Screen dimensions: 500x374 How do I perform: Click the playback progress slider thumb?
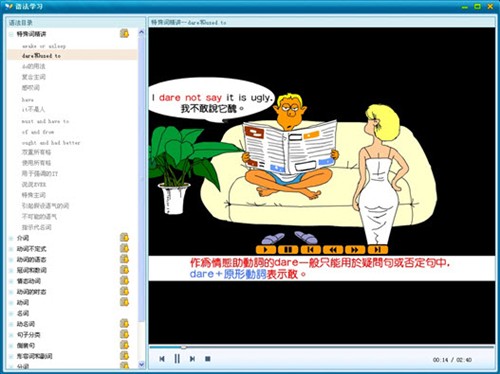pyautogui.click(x=183, y=347)
